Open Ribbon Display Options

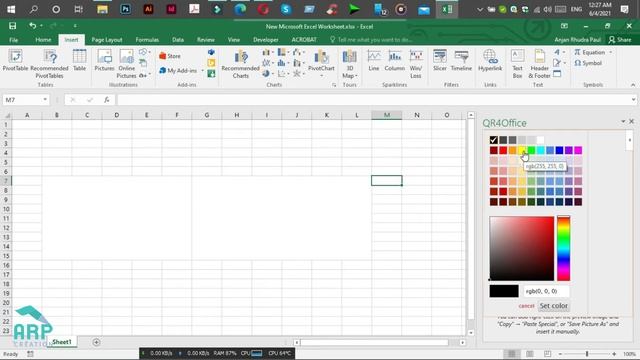click(564, 26)
